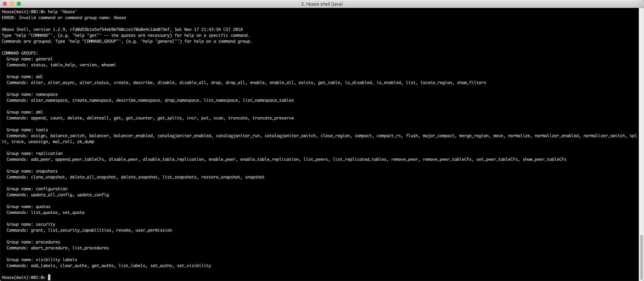Viewport: 644px width, 281px height.
Task: Click the 'abort_procedure' command text
Action: 49,248
